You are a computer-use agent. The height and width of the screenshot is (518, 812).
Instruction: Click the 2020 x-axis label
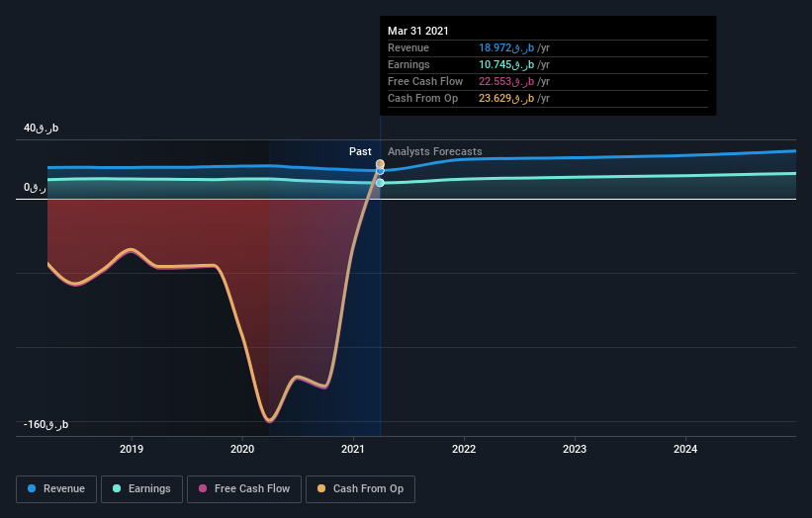click(242, 449)
